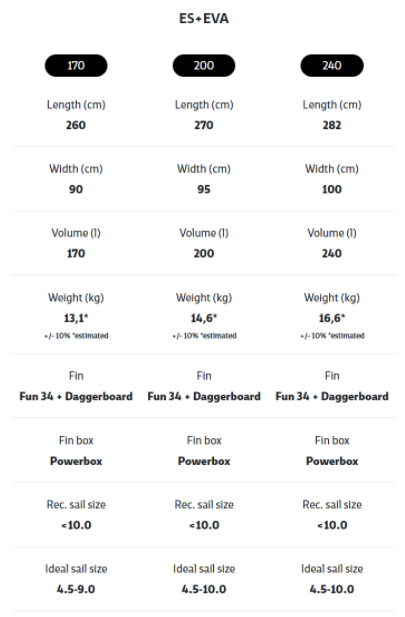405x617 pixels.
Task: Click Powerbox under 170 column
Action: pyautogui.click(x=76, y=461)
